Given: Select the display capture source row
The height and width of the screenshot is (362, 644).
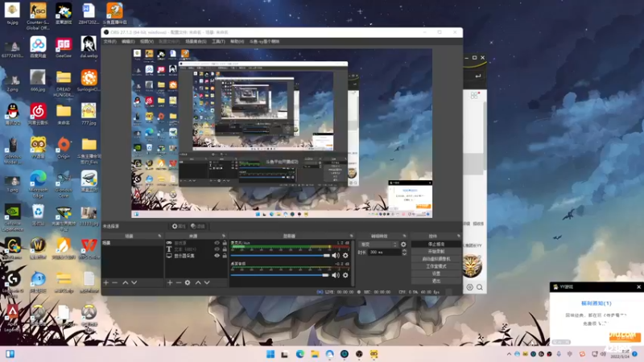Looking at the screenshot, I should [x=196, y=256].
